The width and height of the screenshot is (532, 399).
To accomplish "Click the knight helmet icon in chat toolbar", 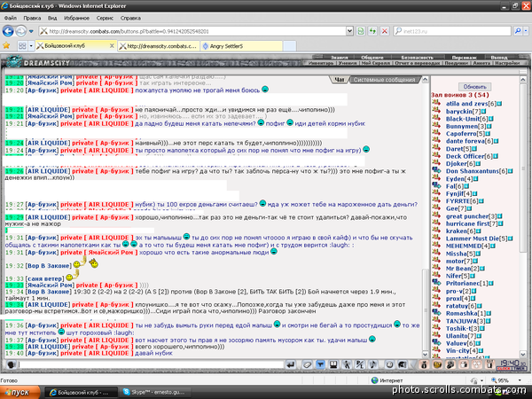I will click(x=403, y=364).
